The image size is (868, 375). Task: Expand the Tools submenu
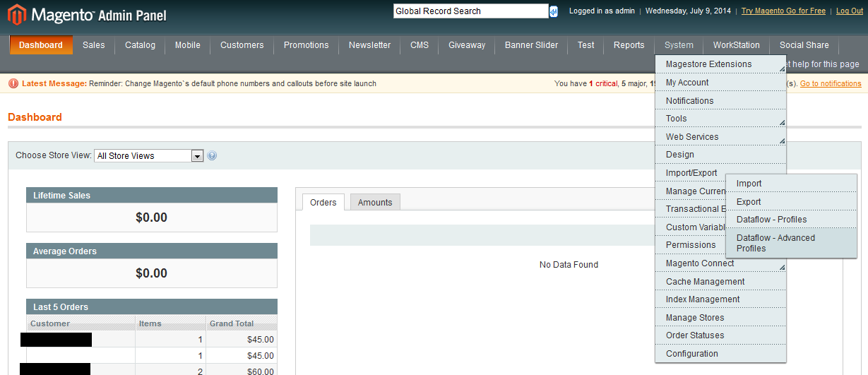coord(720,119)
